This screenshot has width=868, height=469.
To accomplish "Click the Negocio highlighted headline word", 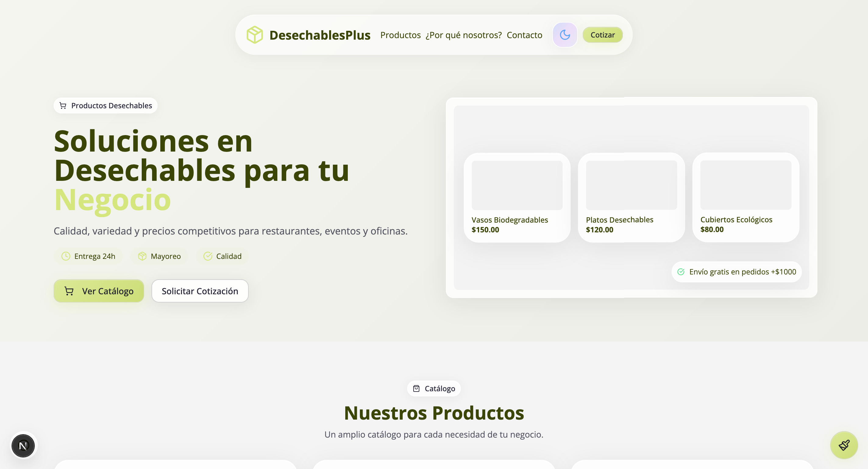I will (112, 200).
